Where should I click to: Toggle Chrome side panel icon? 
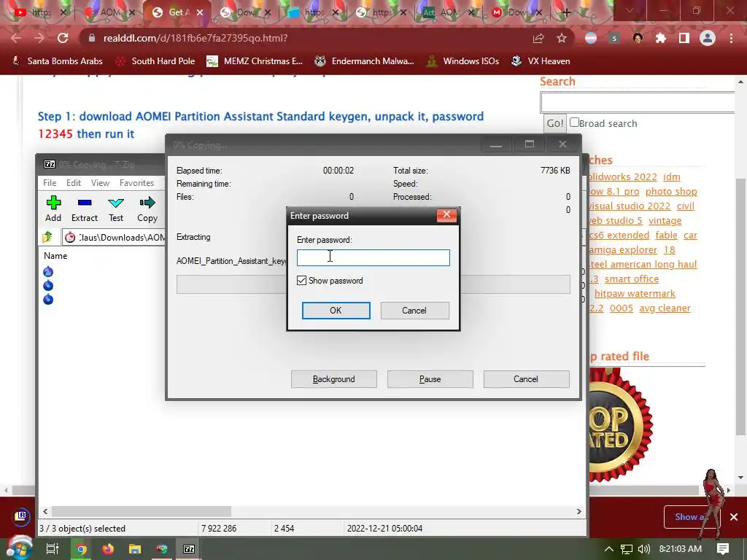pos(684,38)
